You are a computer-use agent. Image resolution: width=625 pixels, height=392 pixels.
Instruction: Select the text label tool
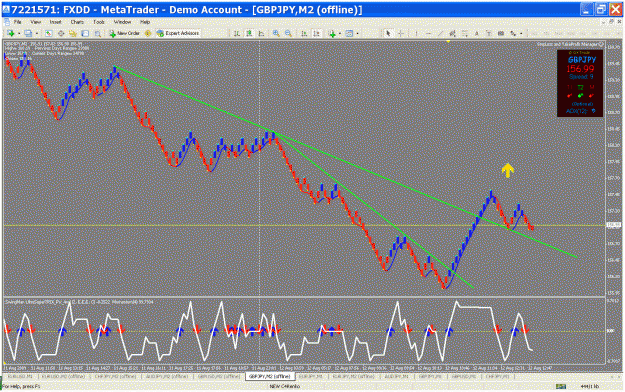[x=489, y=33]
